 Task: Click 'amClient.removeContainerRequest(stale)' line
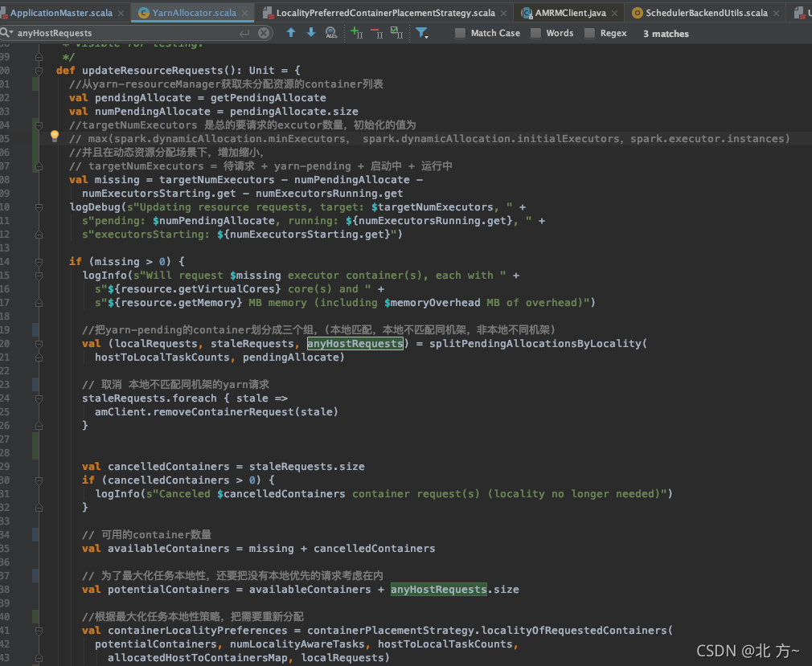[x=216, y=412]
